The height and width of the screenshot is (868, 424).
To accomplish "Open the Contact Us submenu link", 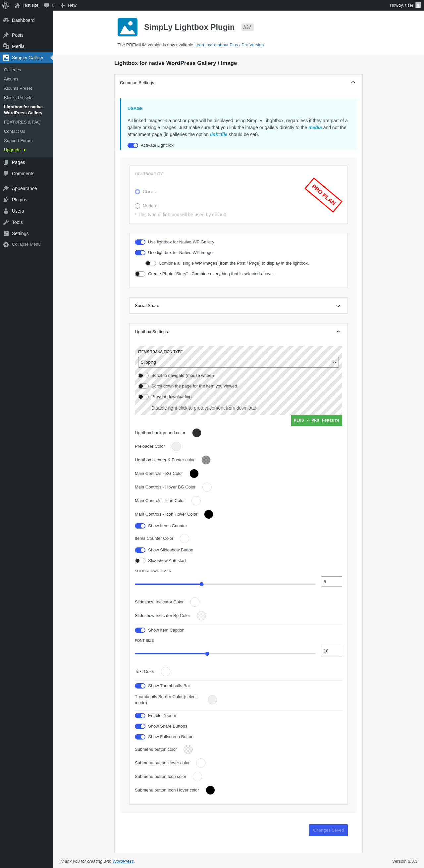I will coord(15,131).
